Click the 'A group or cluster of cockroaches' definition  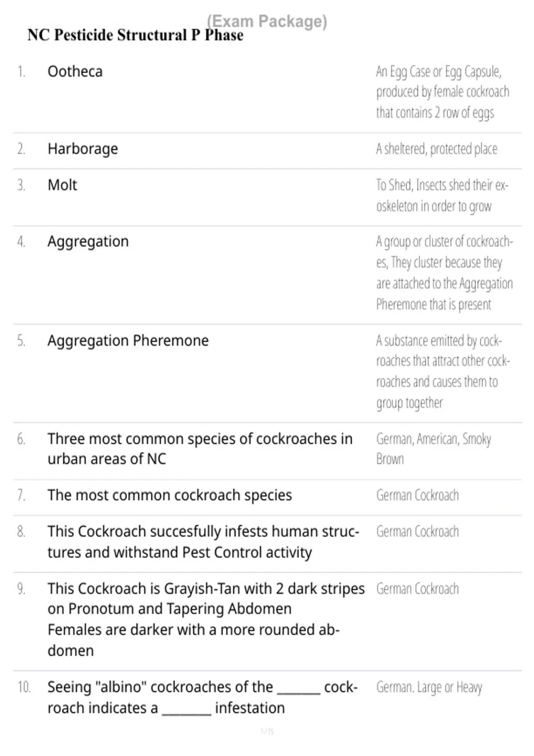[x=445, y=273]
